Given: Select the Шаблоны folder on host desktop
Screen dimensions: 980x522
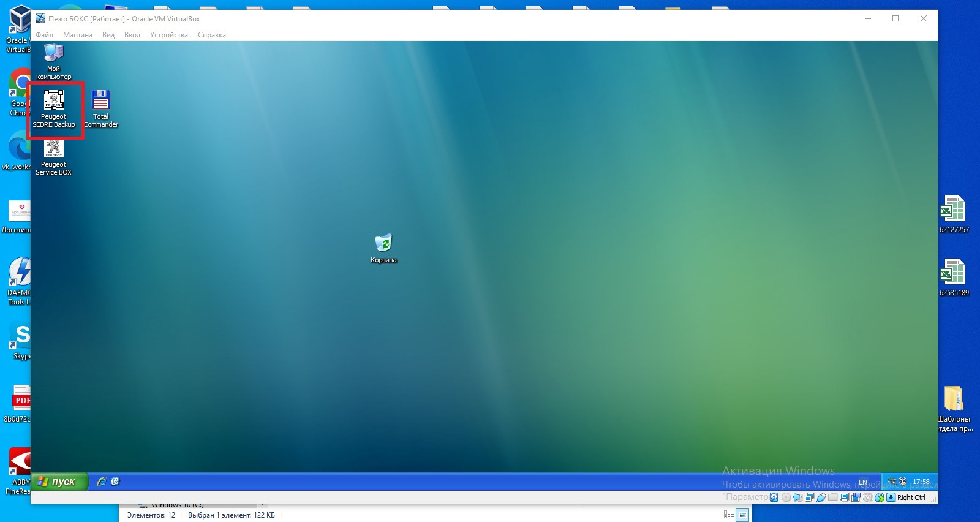Looking at the screenshot, I should pos(954,409).
